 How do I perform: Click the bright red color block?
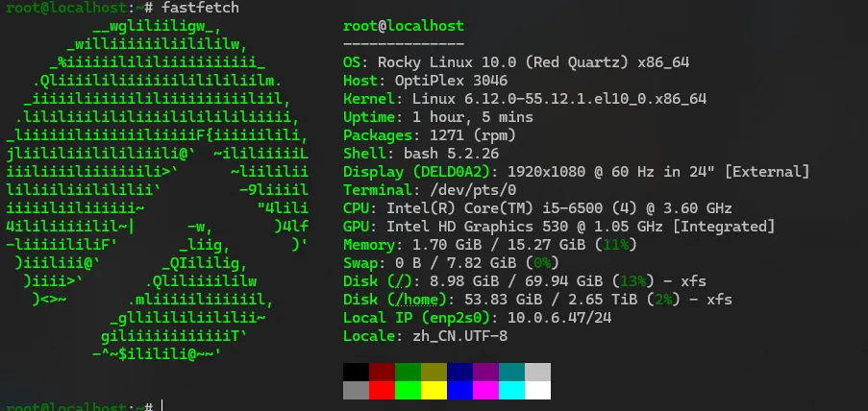pos(382,390)
